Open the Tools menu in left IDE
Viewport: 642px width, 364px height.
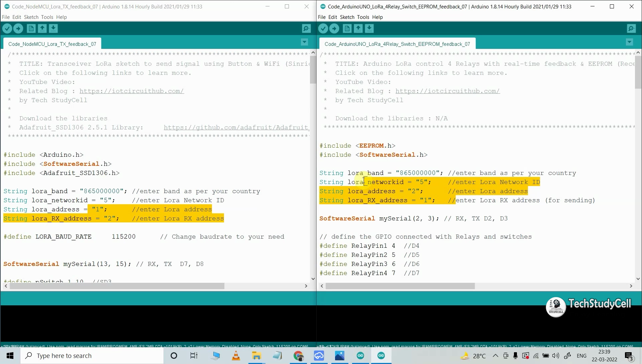[47, 17]
